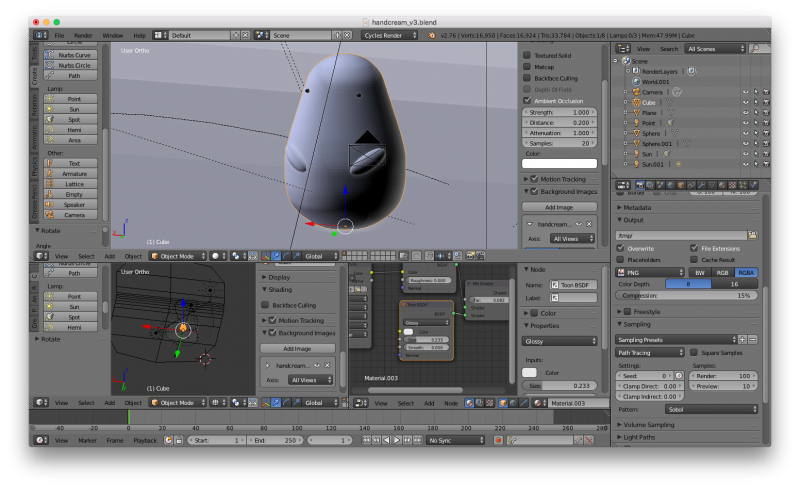The width and height of the screenshot is (800, 488).
Task: Enable the Matcap checkbox
Action: (x=528, y=67)
